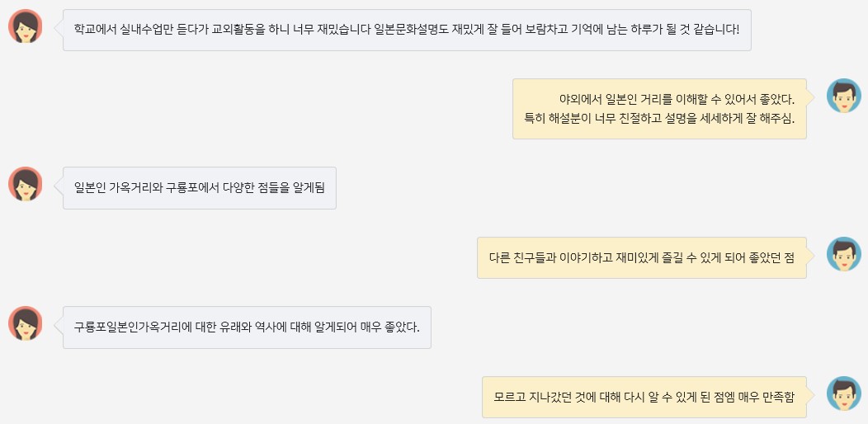Select the yellow bubble starting with 모르고 지나갔던
The image size is (868, 424).
(x=644, y=397)
